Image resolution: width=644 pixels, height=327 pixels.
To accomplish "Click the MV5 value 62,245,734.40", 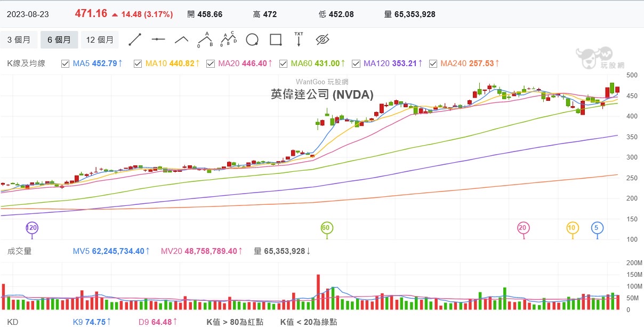I will pyautogui.click(x=117, y=251).
